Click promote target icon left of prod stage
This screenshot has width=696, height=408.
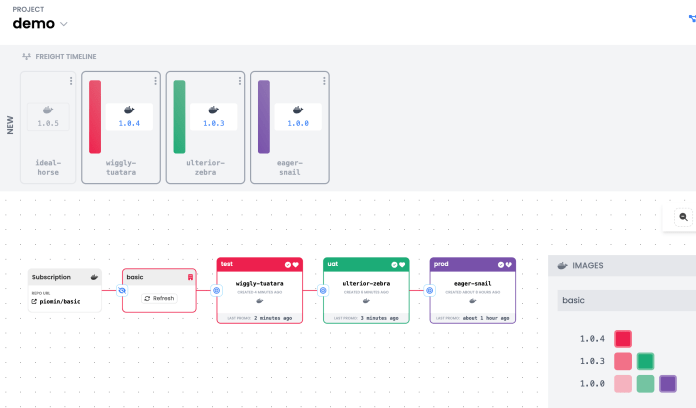[x=430, y=290]
